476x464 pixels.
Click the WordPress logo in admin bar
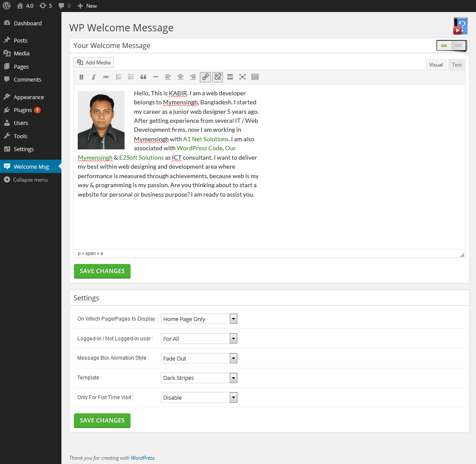pos(6,6)
